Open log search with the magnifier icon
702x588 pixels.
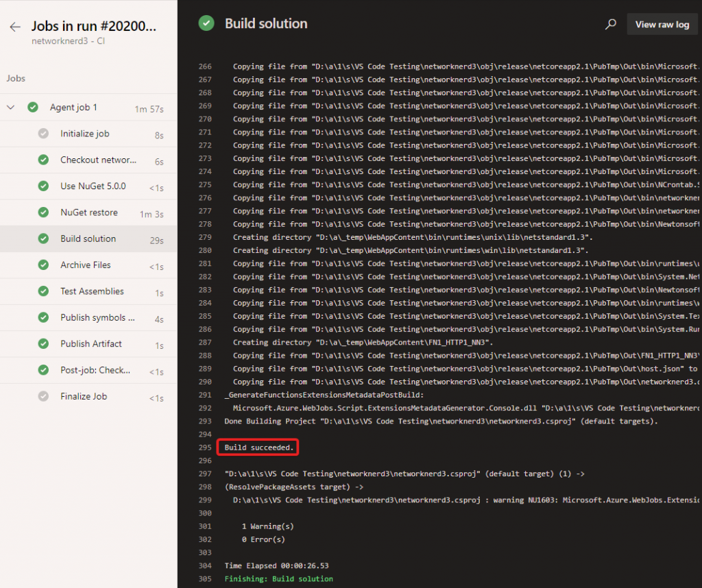(611, 24)
